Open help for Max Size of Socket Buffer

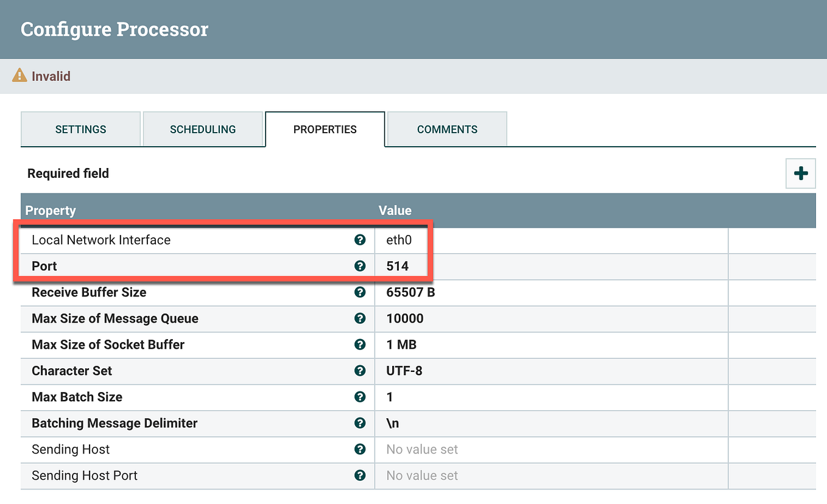[x=360, y=345]
